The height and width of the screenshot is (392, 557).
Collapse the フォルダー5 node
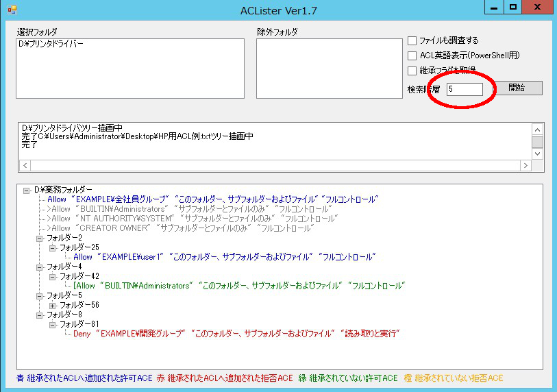(40, 296)
